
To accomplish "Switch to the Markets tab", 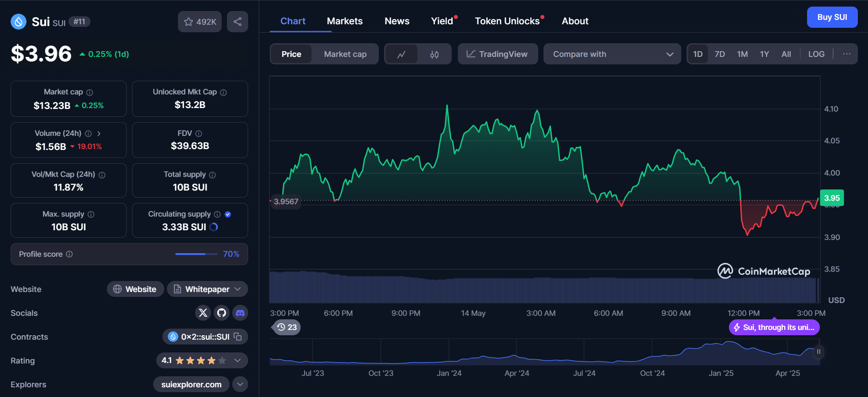I will coord(345,21).
